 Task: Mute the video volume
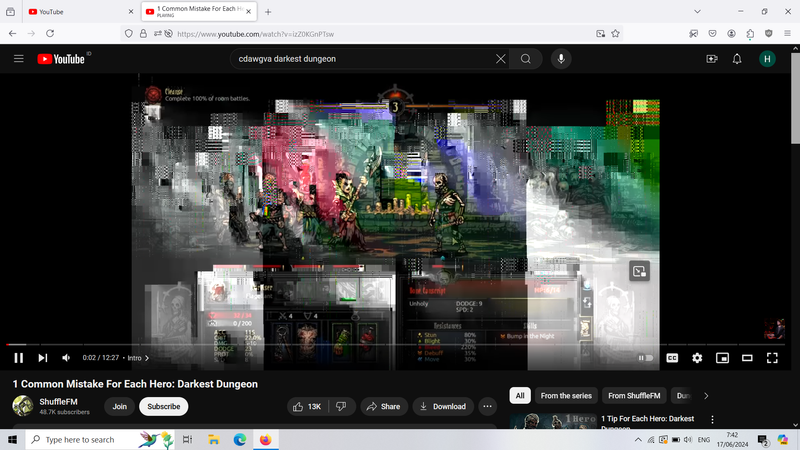[67, 358]
